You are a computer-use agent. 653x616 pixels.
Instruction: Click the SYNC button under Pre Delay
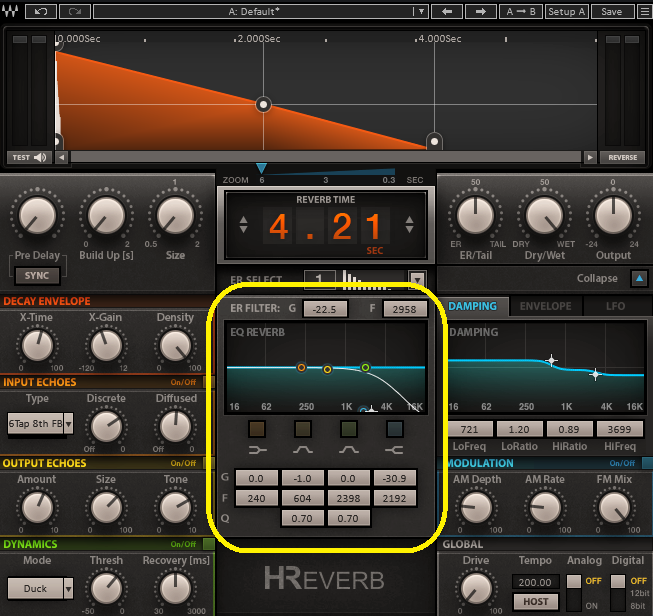pos(36,275)
